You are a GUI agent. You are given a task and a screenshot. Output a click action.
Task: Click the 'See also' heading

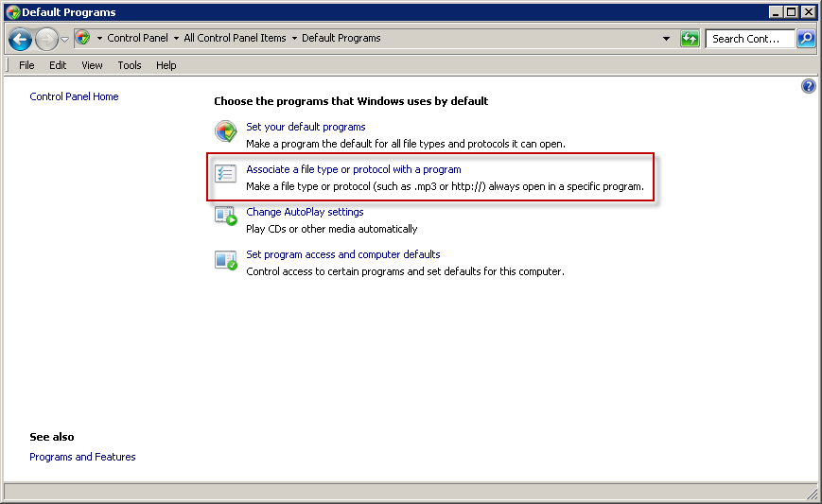pyautogui.click(x=52, y=437)
